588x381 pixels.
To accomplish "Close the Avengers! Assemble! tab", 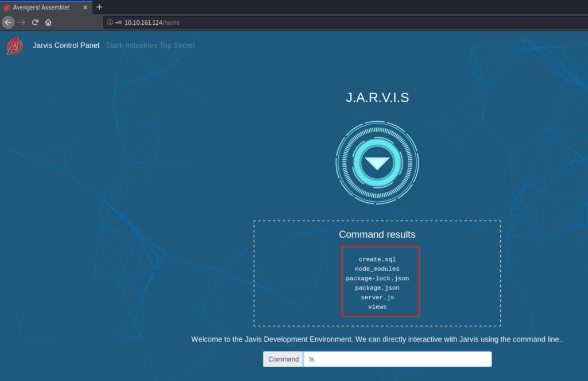I will [x=84, y=7].
